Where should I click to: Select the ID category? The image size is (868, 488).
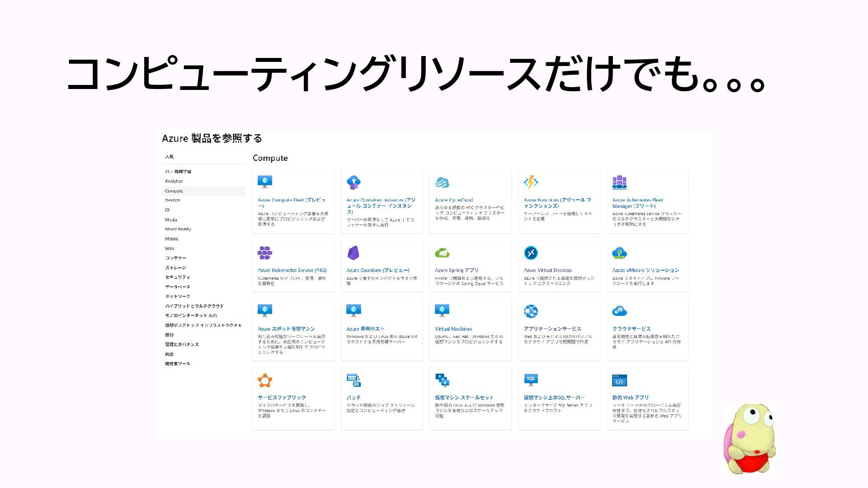(x=167, y=210)
